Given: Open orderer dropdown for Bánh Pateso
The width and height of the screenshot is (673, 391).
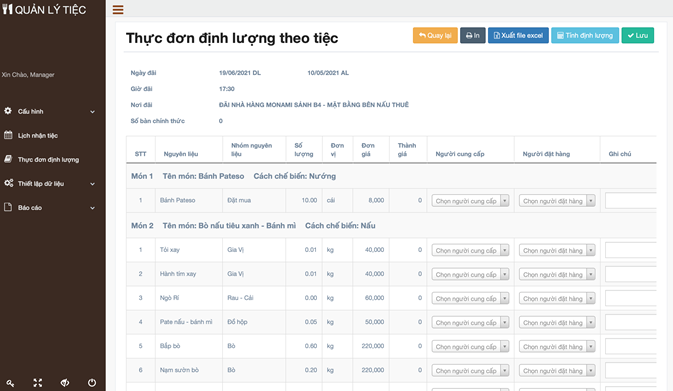Looking at the screenshot, I should click(x=557, y=200).
